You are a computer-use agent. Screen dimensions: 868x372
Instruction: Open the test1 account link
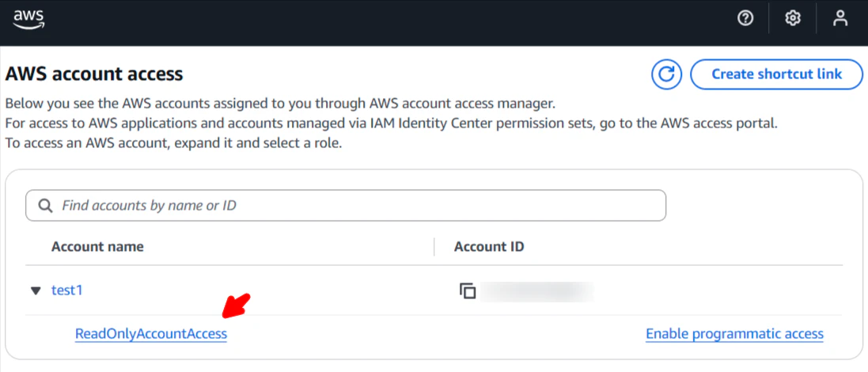(67, 290)
